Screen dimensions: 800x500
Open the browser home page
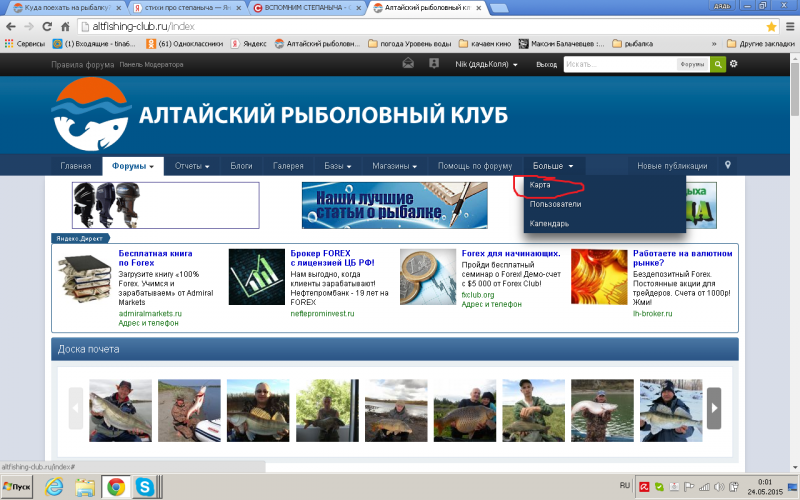pos(65,27)
